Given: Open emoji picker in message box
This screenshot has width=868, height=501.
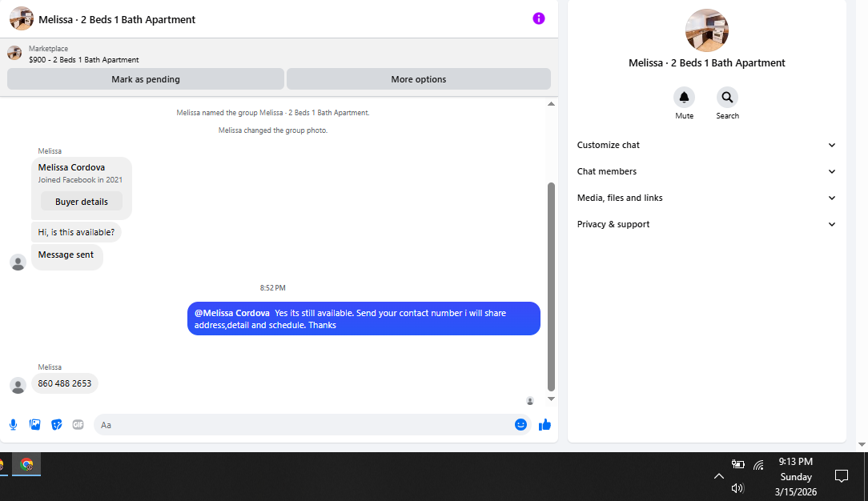Looking at the screenshot, I should tap(520, 425).
